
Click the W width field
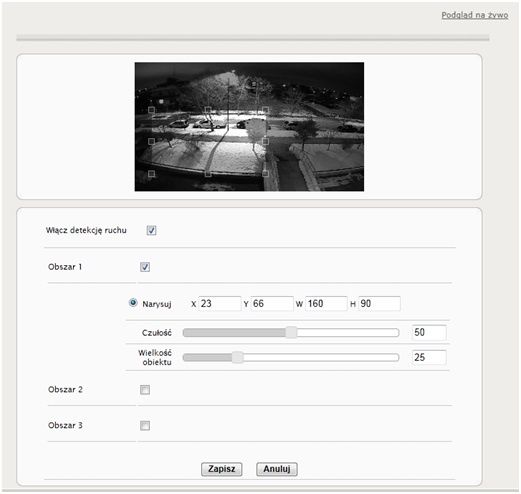(x=326, y=303)
